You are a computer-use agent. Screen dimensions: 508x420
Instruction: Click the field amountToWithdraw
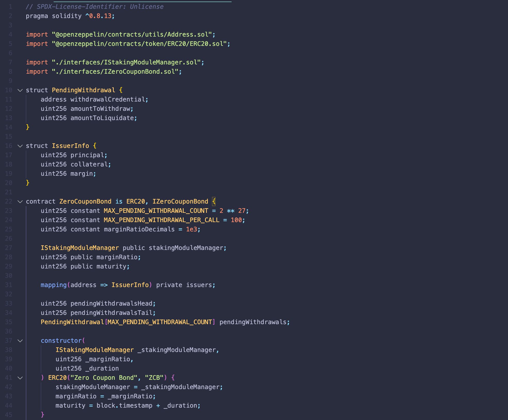[100, 109]
